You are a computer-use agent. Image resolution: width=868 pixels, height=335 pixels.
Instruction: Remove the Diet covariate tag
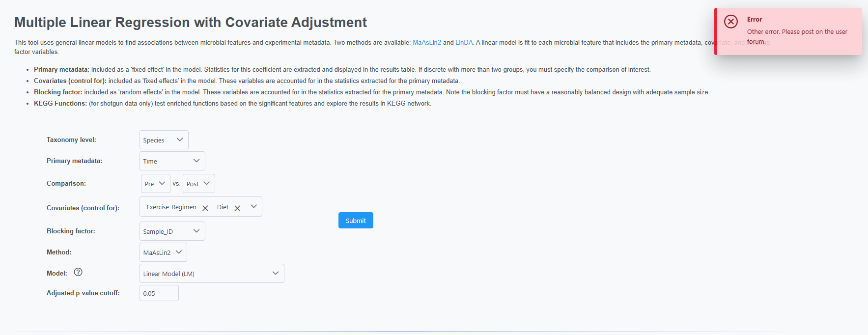[x=237, y=208]
